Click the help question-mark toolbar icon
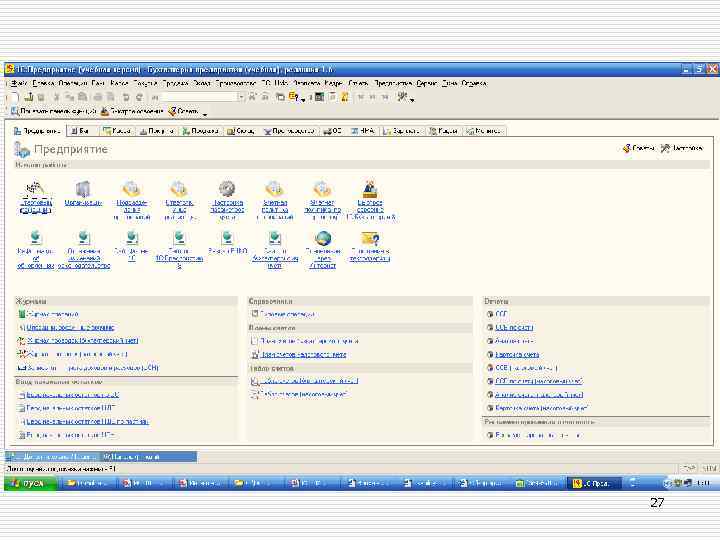720x540 pixels. (293, 97)
